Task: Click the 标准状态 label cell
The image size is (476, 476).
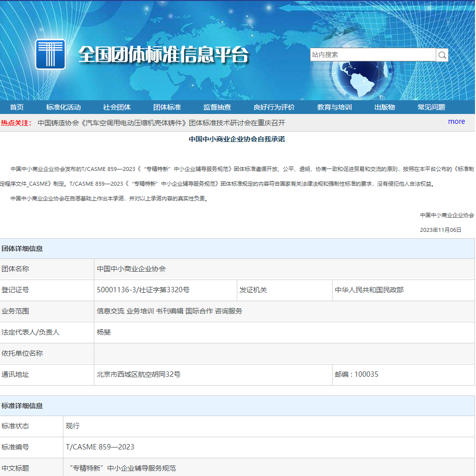Action: [31, 426]
